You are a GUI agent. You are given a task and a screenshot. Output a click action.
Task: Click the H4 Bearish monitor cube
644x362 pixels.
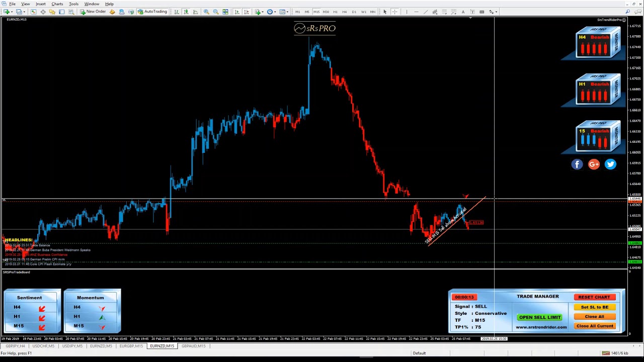[598, 43]
